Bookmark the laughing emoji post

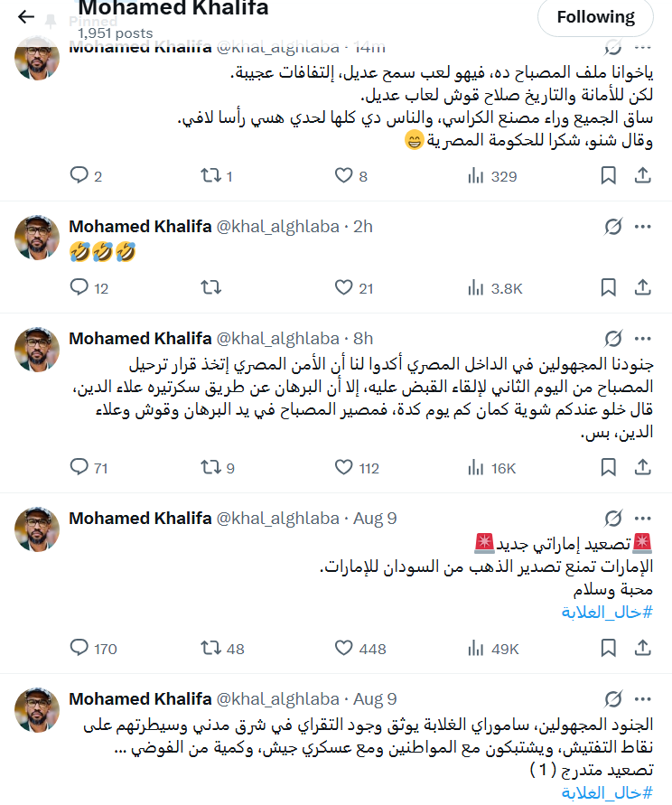[x=609, y=288]
